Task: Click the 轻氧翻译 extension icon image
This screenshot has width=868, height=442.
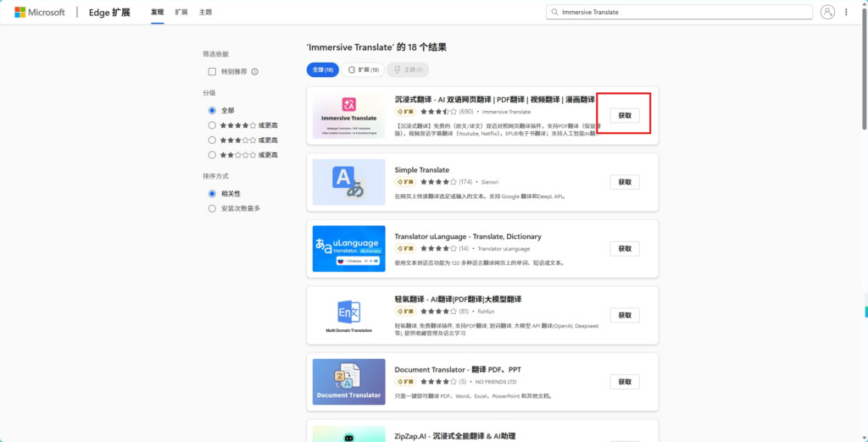Action: (348, 315)
